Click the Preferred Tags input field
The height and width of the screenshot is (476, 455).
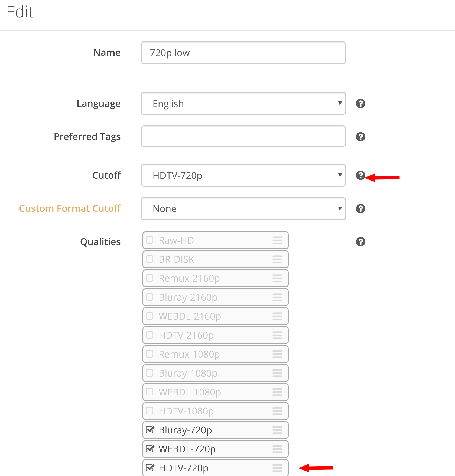[x=243, y=136]
